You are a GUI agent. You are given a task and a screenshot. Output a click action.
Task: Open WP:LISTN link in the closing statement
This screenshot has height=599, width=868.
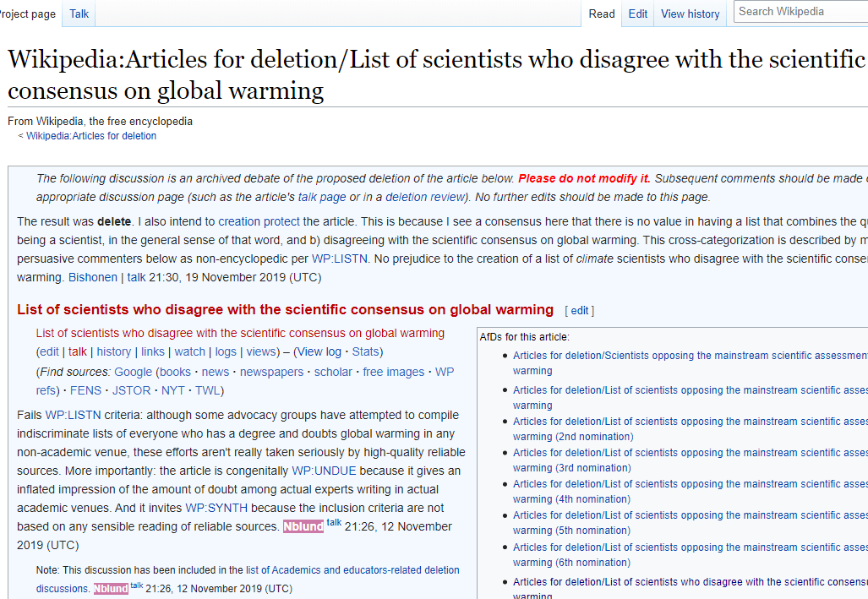(x=339, y=259)
